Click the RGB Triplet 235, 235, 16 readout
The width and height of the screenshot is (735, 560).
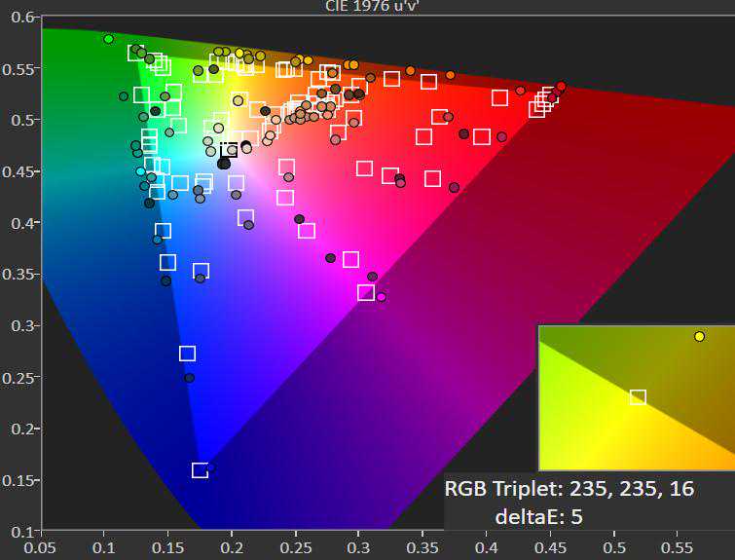coord(570,489)
